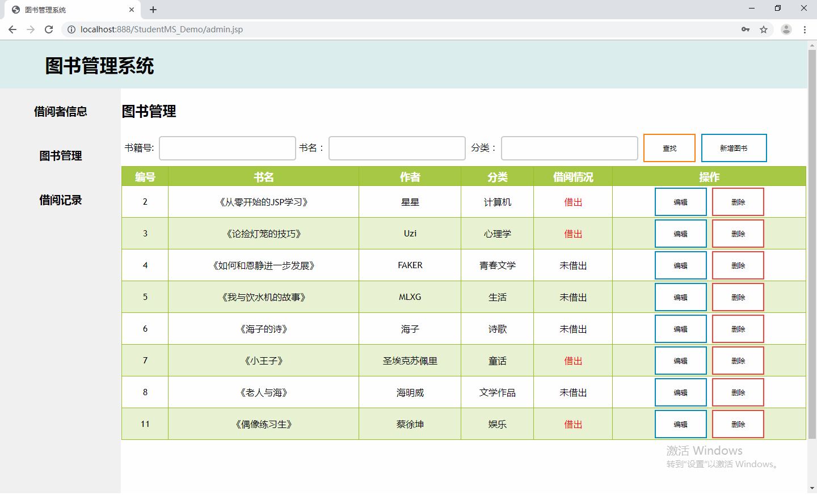The height and width of the screenshot is (504, 817).
Task: Reload the page with the refresh icon
Action: 49,29
